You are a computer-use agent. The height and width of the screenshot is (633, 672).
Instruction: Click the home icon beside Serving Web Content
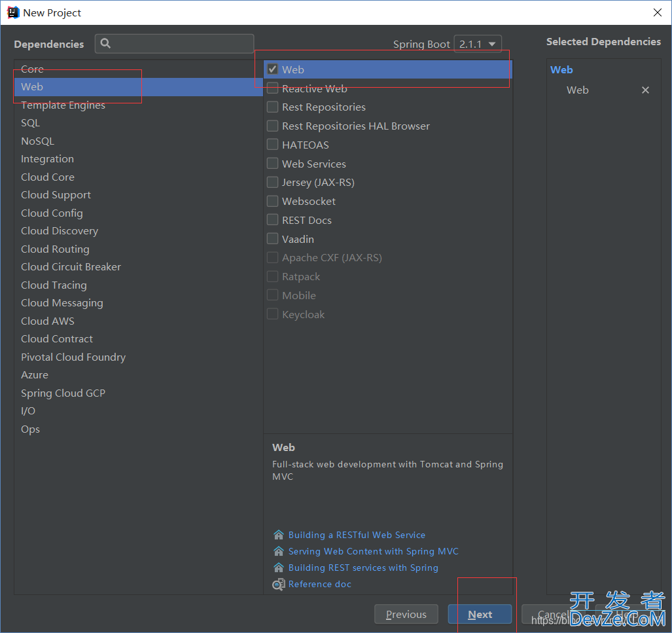pyautogui.click(x=279, y=551)
